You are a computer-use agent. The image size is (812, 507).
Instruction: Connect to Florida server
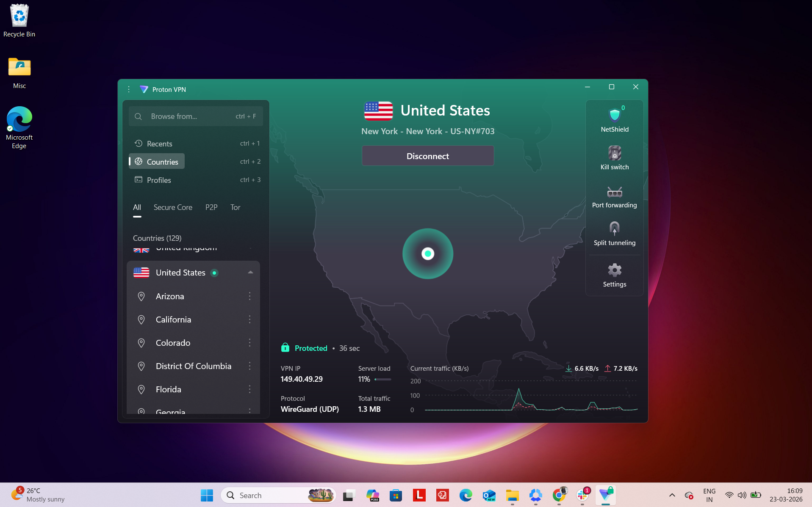point(168,389)
